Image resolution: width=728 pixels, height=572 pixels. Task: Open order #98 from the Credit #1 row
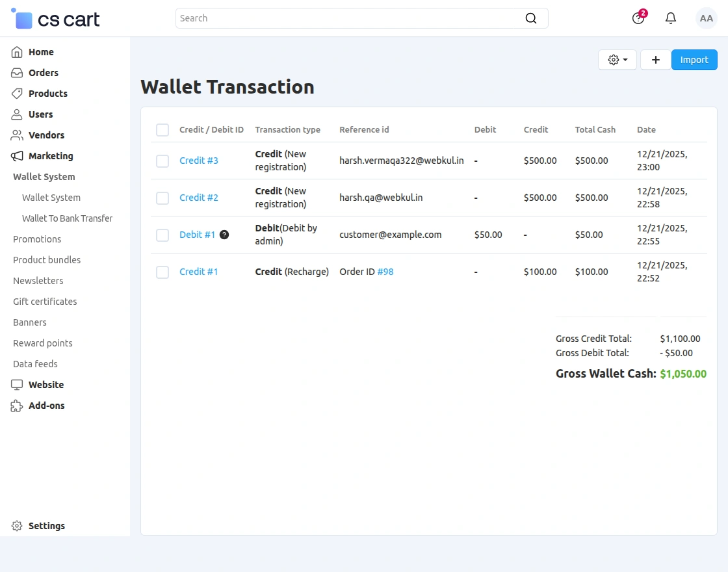point(385,272)
